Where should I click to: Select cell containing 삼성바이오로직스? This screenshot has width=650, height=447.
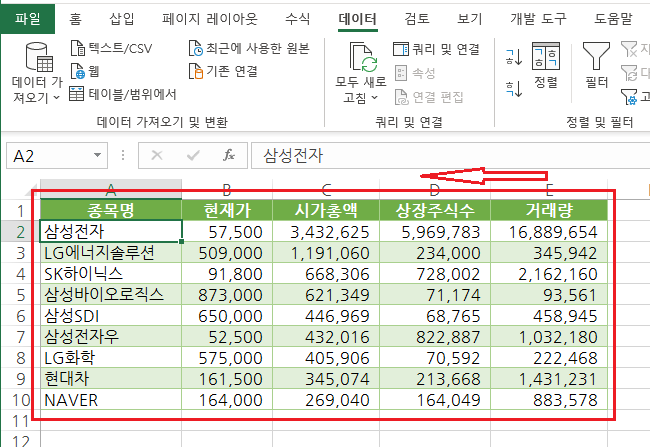[111, 295]
